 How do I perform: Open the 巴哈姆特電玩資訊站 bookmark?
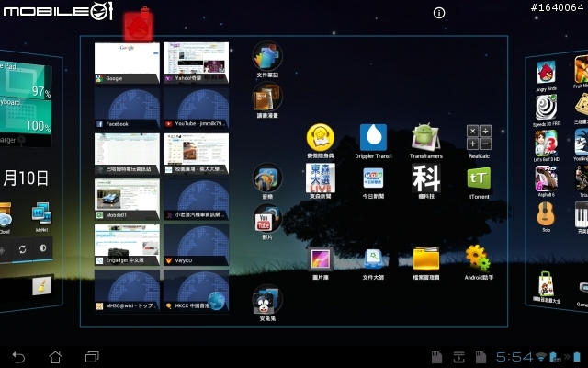coord(127,154)
